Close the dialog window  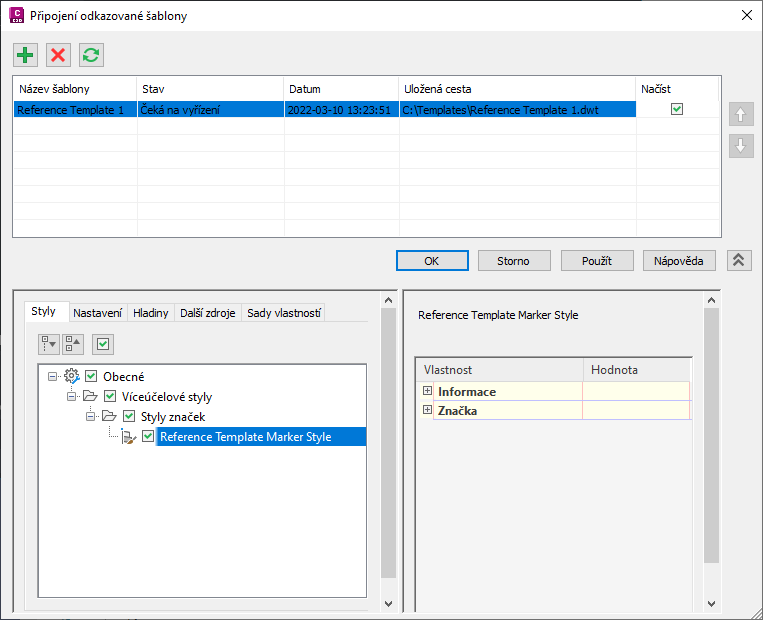[746, 16]
